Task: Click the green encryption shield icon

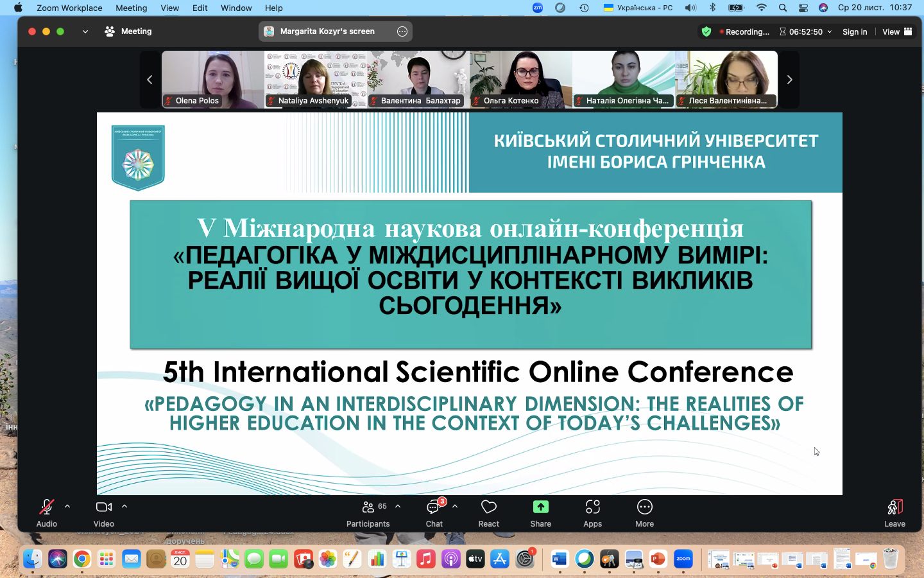Action: [706, 31]
